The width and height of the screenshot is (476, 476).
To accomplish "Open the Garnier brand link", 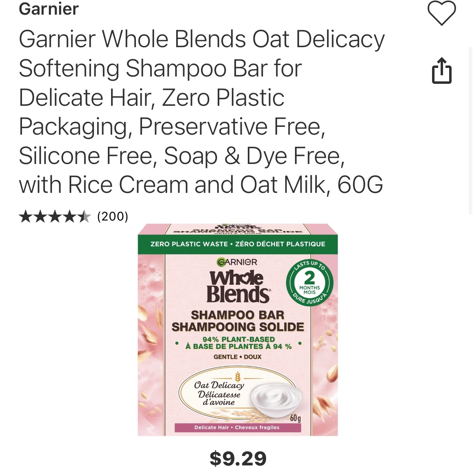I will (x=49, y=9).
